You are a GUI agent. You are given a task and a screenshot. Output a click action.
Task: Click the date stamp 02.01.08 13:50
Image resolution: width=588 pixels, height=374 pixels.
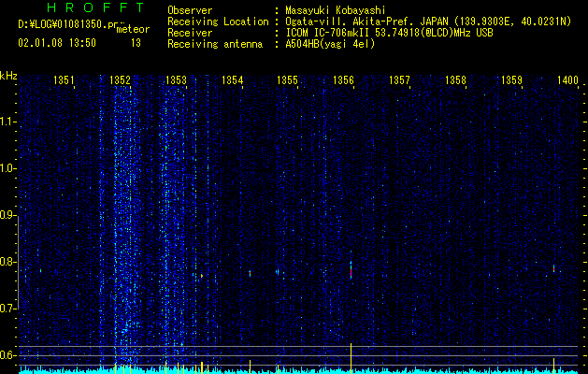(57, 43)
